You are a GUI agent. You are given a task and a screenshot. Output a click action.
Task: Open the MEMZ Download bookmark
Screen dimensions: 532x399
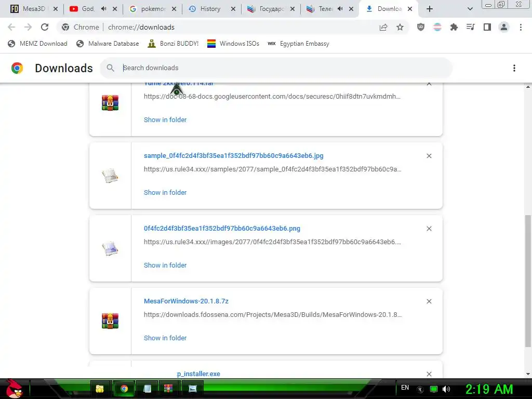click(x=37, y=44)
